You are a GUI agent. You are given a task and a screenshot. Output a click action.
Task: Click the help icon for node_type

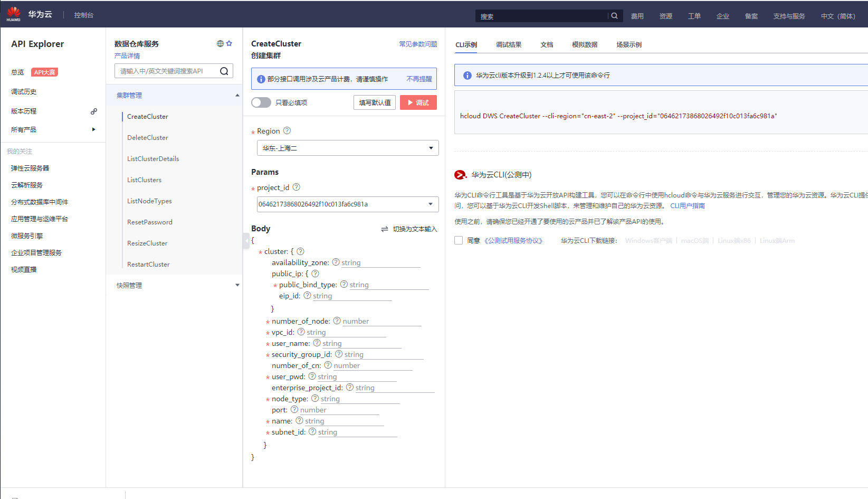tap(315, 398)
